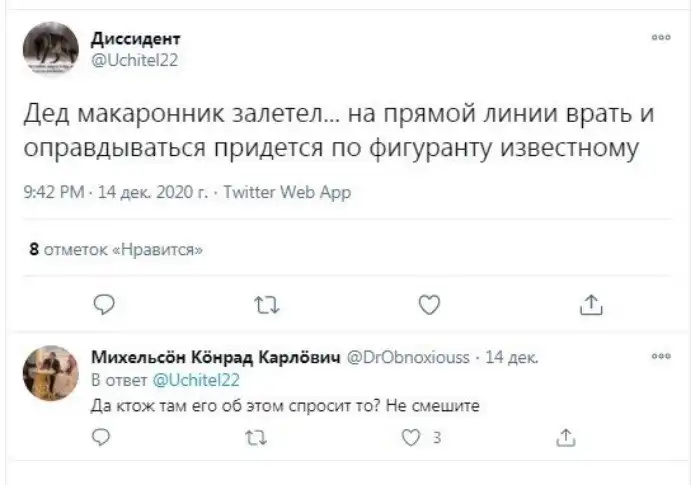Image resolution: width=700 pixels, height=485 pixels.
Task: Share the reply from DrObnoxiouss
Action: pos(566,436)
